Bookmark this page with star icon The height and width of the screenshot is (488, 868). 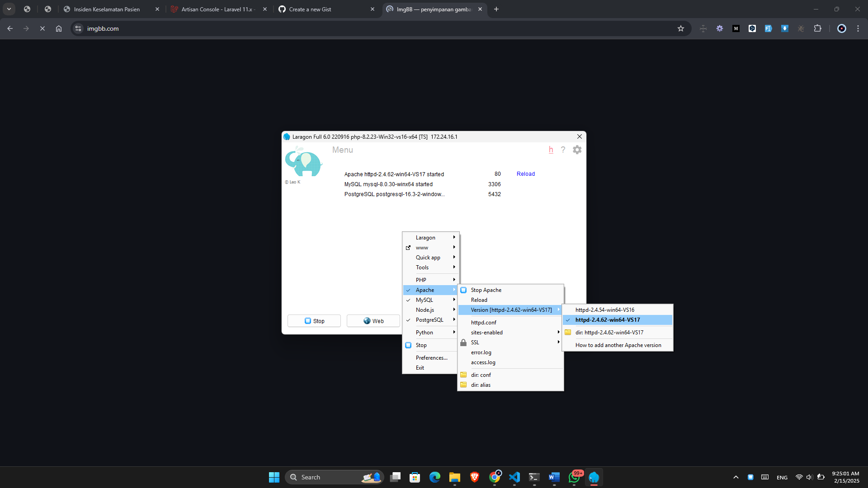[x=681, y=28]
